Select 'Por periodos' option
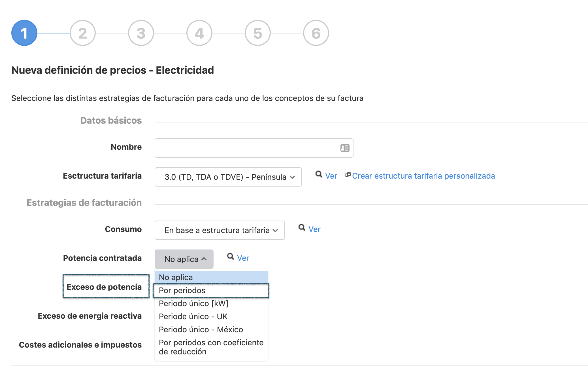 211,291
